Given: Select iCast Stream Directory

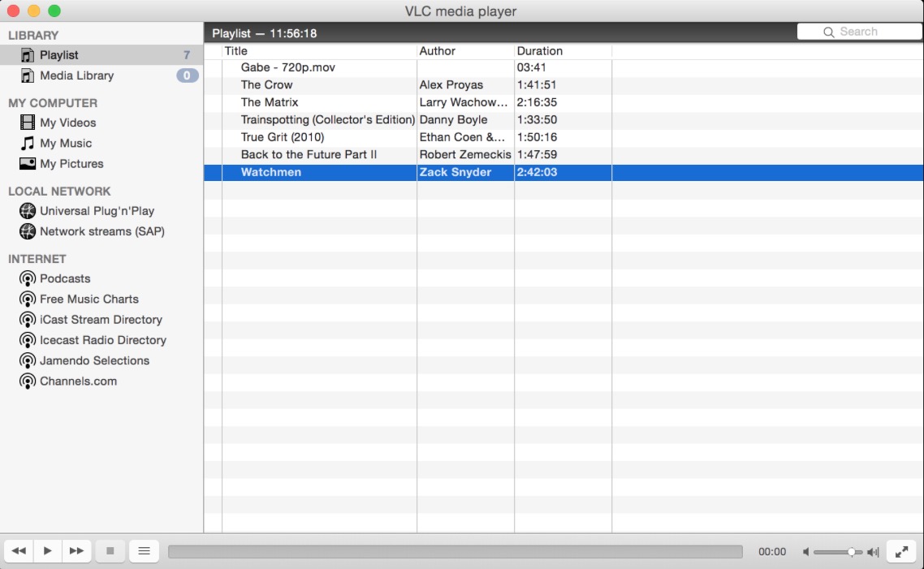Looking at the screenshot, I should [101, 320].
